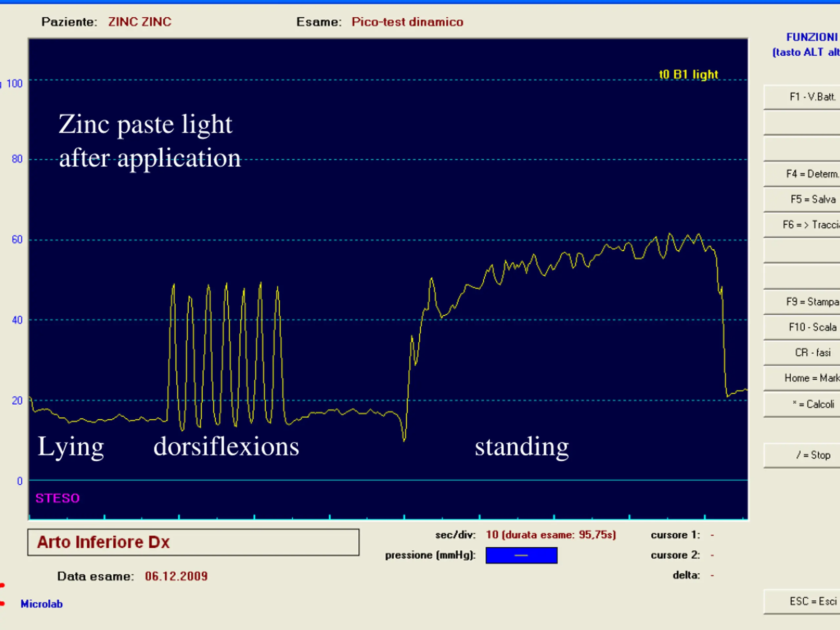840x630 pixels.
Task: Stop recording with / = Stop button
Action: click(x=802, y=455)
